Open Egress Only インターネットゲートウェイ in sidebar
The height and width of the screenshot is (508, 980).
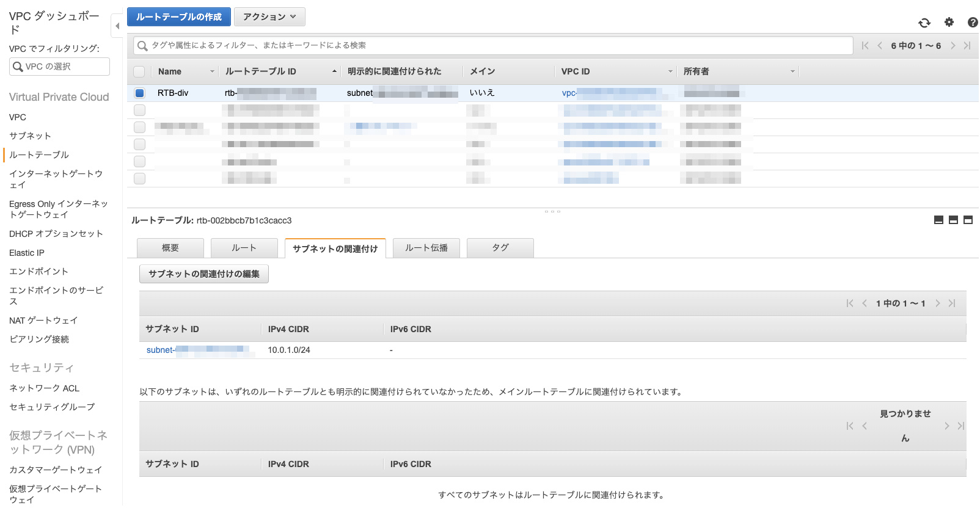click(59, 209)
